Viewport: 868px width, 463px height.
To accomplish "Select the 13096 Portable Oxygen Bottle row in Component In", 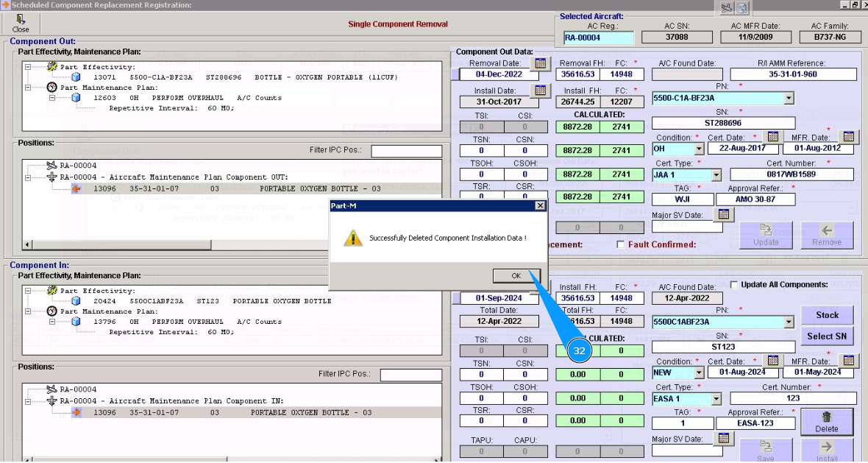I will tap(221, 413).
